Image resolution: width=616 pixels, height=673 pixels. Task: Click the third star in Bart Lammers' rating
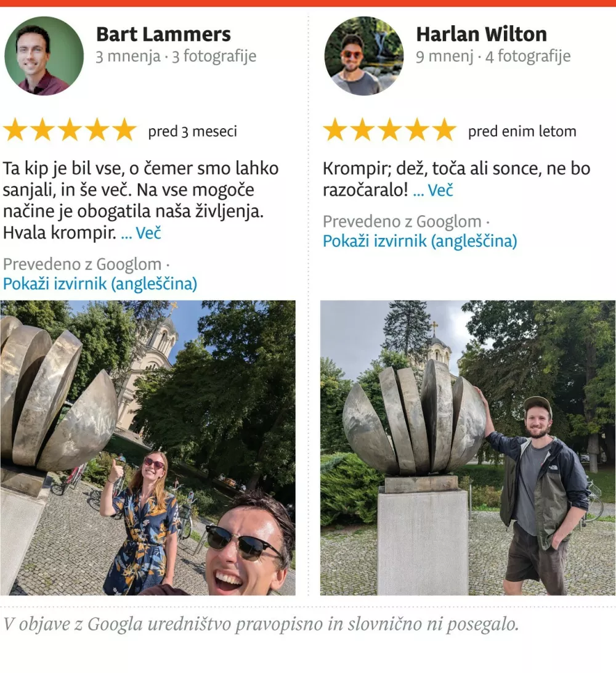tap(70, 130)
